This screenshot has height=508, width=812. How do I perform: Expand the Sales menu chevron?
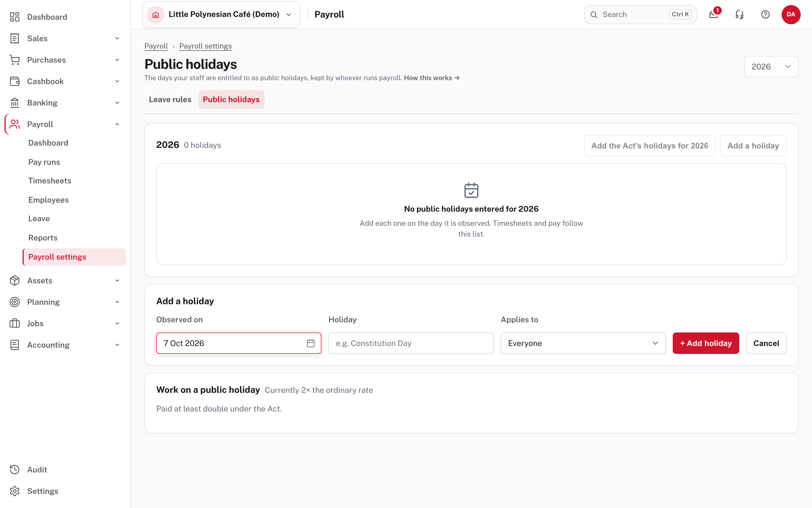click(x=117, y=38)
